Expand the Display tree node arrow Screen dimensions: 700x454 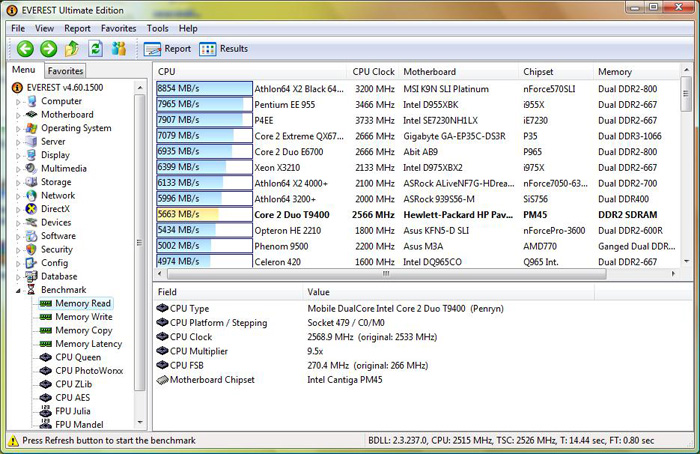pyautogui.click(x=18, y=155)
